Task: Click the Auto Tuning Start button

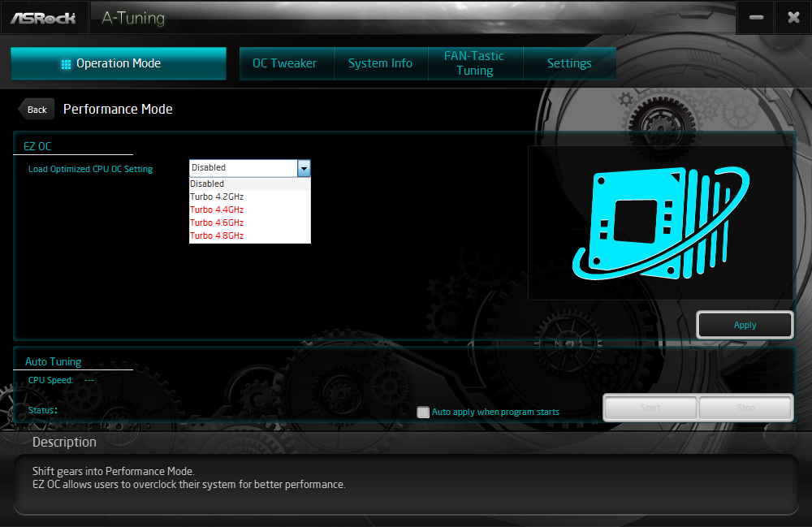Action: [650, 408]
